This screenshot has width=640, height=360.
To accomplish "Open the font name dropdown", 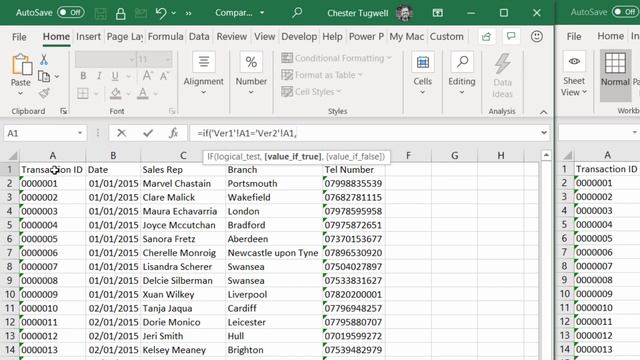I will pos(131,60).
